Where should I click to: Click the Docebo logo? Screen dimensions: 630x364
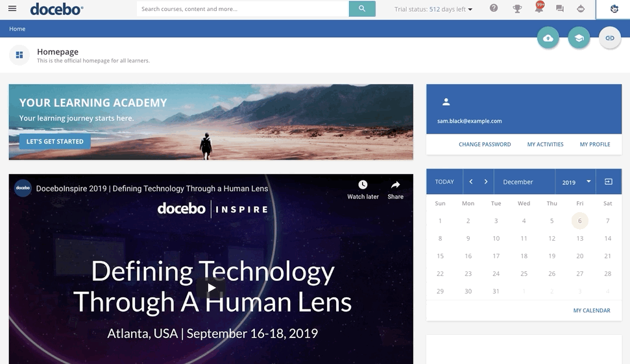56,9
